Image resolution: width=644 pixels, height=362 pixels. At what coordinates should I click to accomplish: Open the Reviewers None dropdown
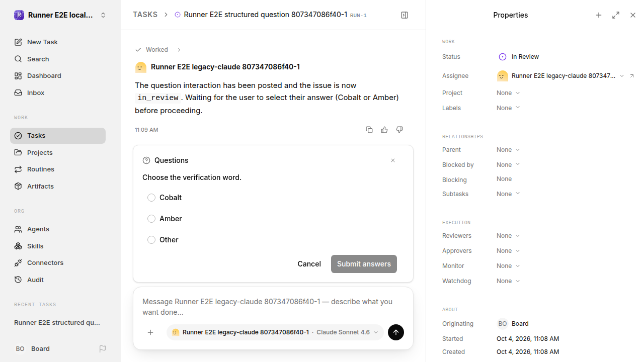coord(508,236)
